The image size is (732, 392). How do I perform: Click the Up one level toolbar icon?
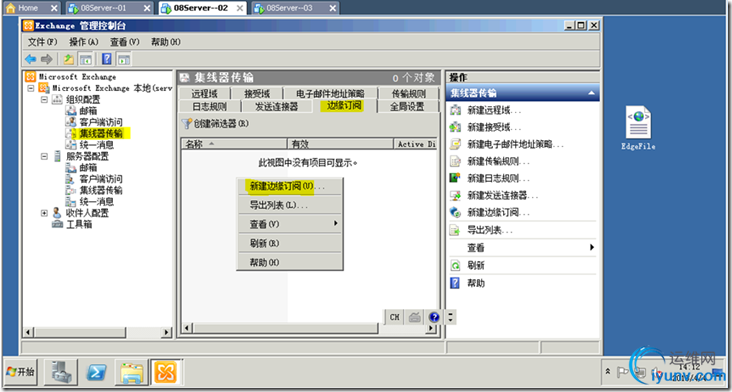69,59
